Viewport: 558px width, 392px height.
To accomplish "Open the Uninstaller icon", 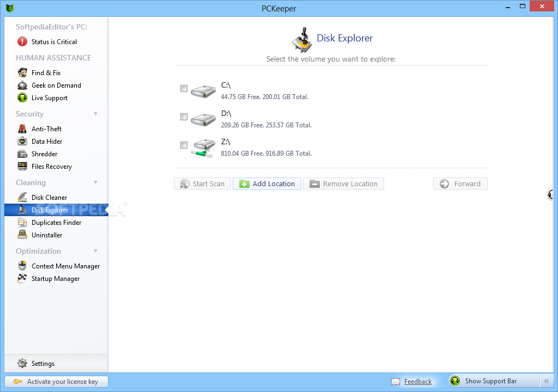I will [22, 235].
